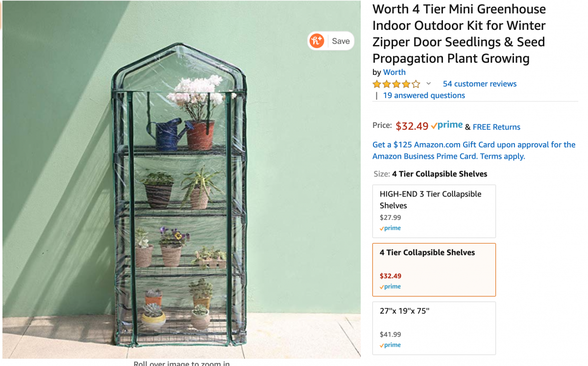Click the star rating icons
Image resolution: width=588 pixels, height=366 pixels.
396,84
